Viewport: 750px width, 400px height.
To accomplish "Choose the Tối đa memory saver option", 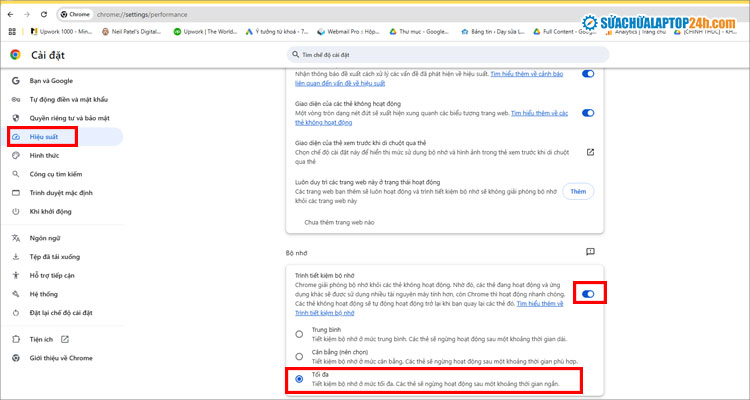I will (x=299, y=380).
